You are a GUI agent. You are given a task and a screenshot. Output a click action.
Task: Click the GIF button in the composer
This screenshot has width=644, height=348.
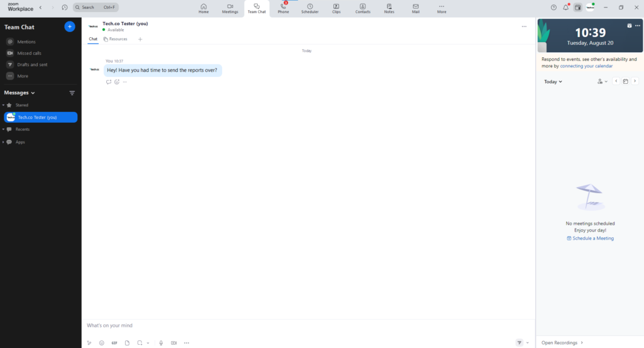point(114,343)
